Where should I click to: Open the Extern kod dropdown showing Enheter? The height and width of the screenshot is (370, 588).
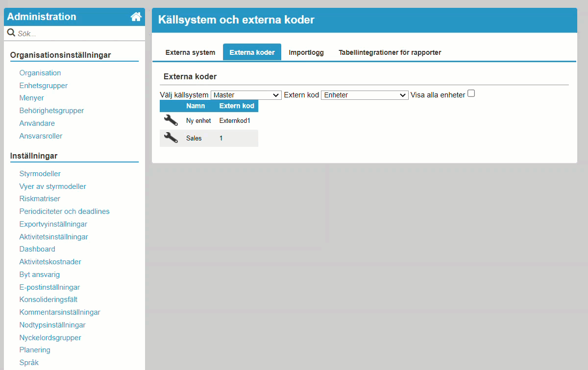[365, 95]
